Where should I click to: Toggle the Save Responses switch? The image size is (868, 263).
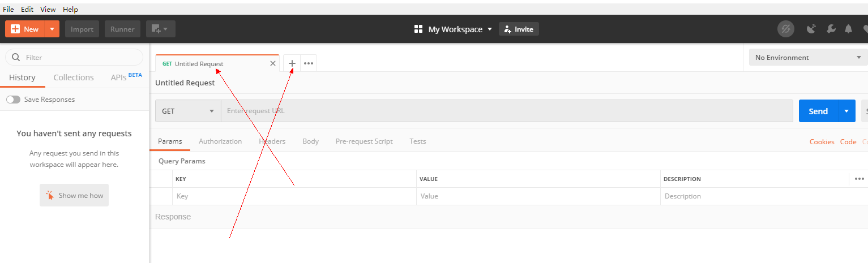pyautogui.click(x=13, y=100)
